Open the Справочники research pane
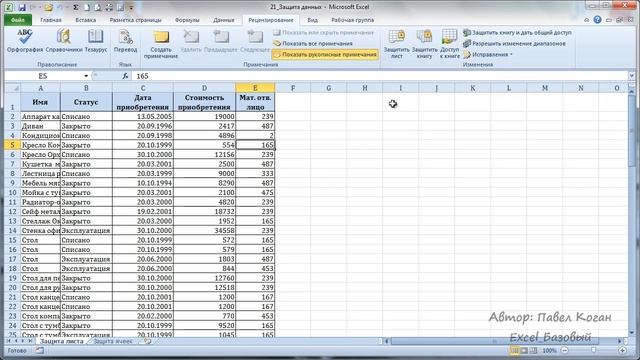The height and width of the screenshot is (360, 640). (x=64, y=40)
